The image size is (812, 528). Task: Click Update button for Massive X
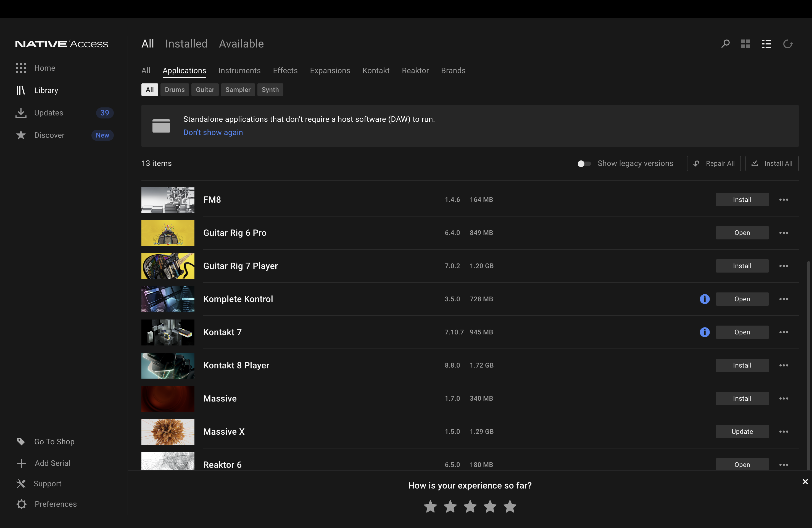742,432
